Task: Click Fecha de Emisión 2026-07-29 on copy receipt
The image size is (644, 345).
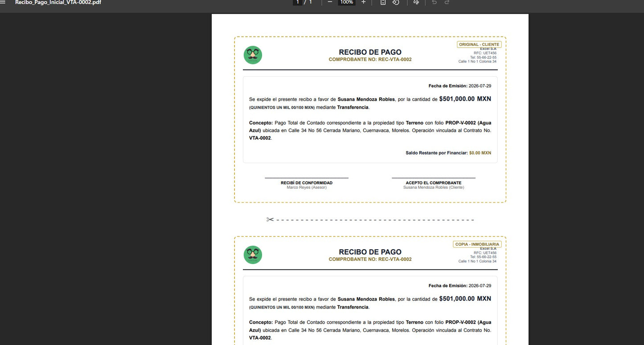Action: 460,286
